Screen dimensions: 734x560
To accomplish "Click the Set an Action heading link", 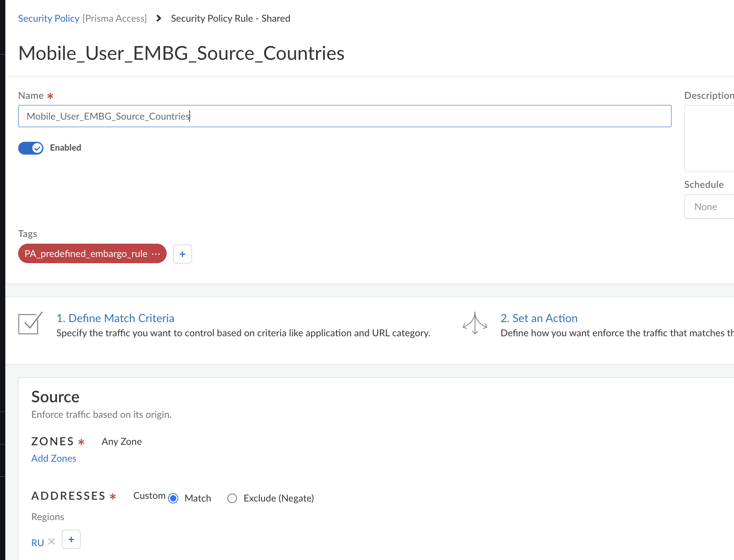I will click(539, 318).
